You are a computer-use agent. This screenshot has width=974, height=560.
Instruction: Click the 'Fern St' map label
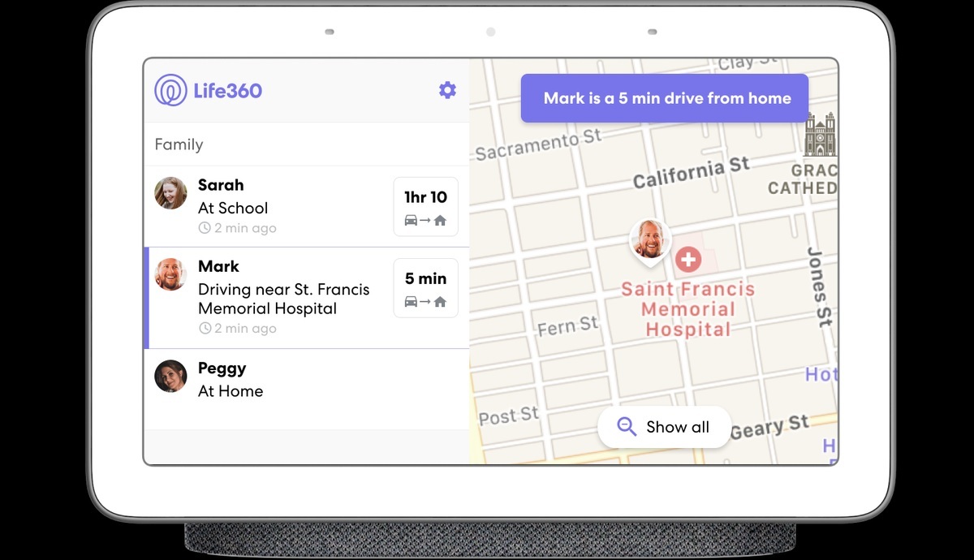coord(568,326)
